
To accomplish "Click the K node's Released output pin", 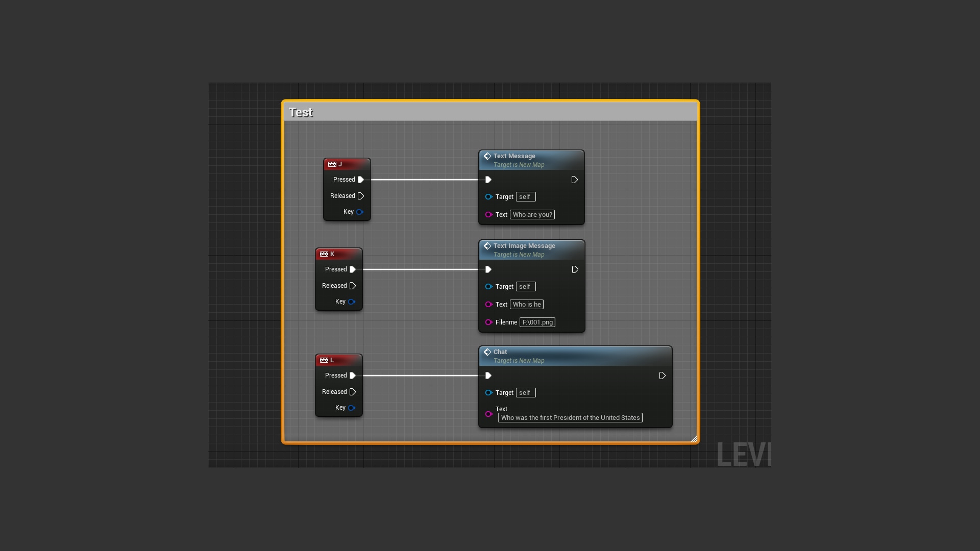I will (x=353, y=286).
